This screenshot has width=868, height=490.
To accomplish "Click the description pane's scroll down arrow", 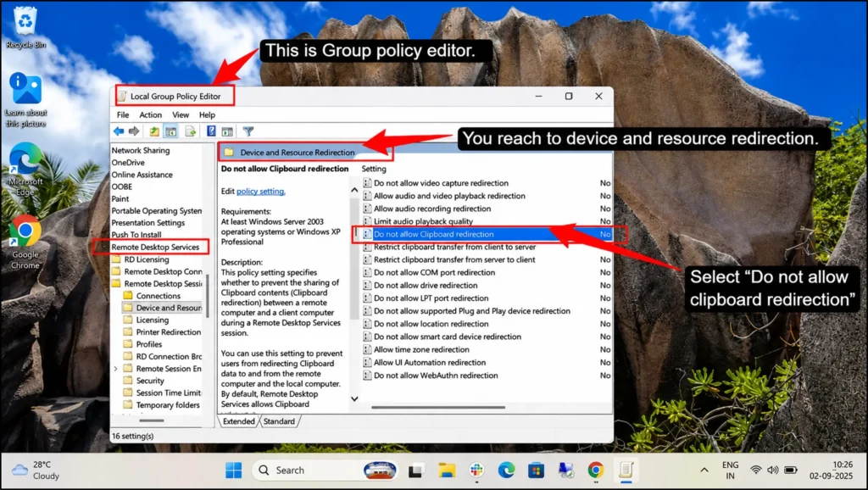I will coord(354,398).
